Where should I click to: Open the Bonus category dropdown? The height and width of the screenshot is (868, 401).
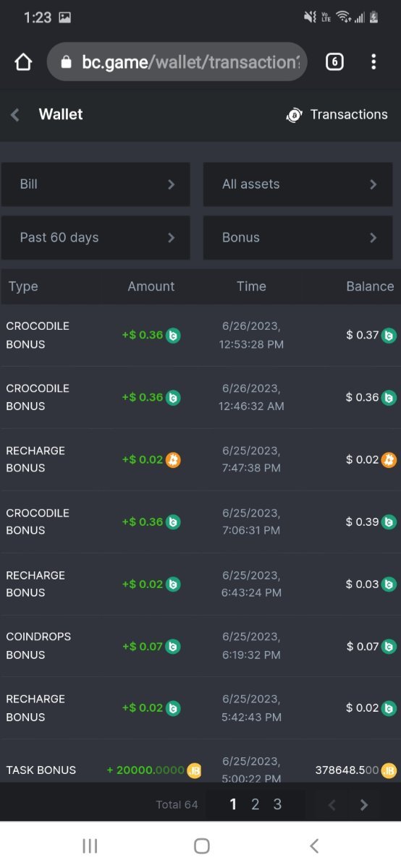pyautogui.click(x=297, y=238)
